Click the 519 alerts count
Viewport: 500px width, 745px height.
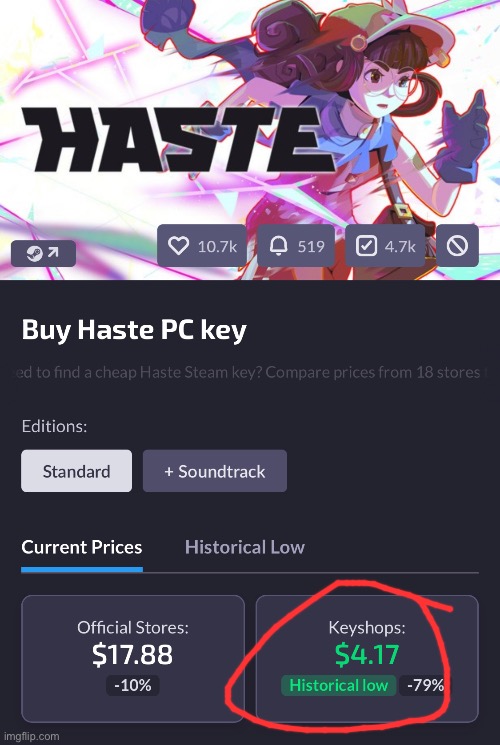point(311,247)
